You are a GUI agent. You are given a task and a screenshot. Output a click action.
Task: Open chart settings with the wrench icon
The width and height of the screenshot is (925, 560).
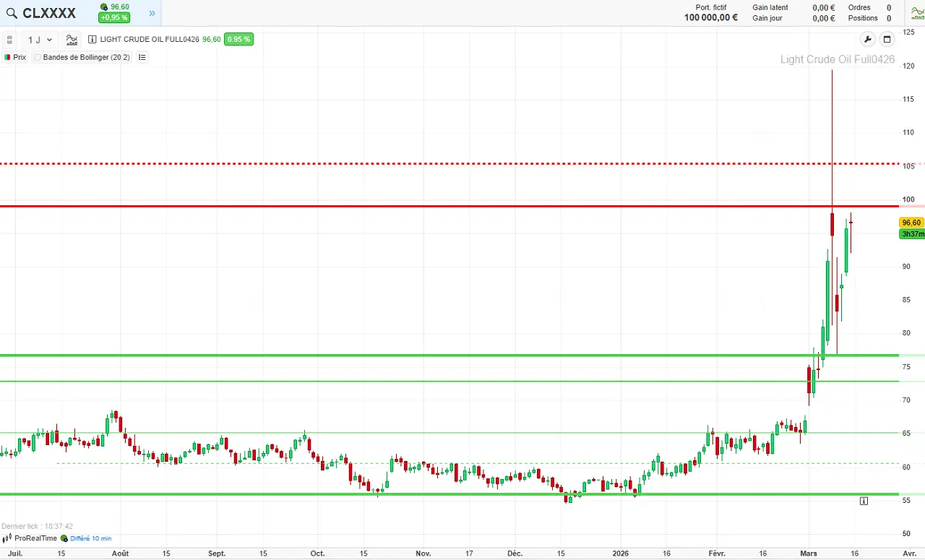click(868, 40)
